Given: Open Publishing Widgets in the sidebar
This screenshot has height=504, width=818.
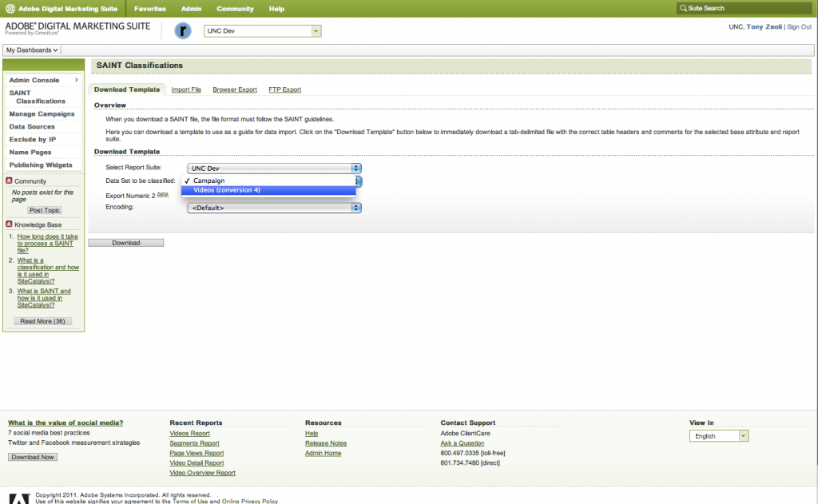Looking at the screenshot, I should pos(41,165).
